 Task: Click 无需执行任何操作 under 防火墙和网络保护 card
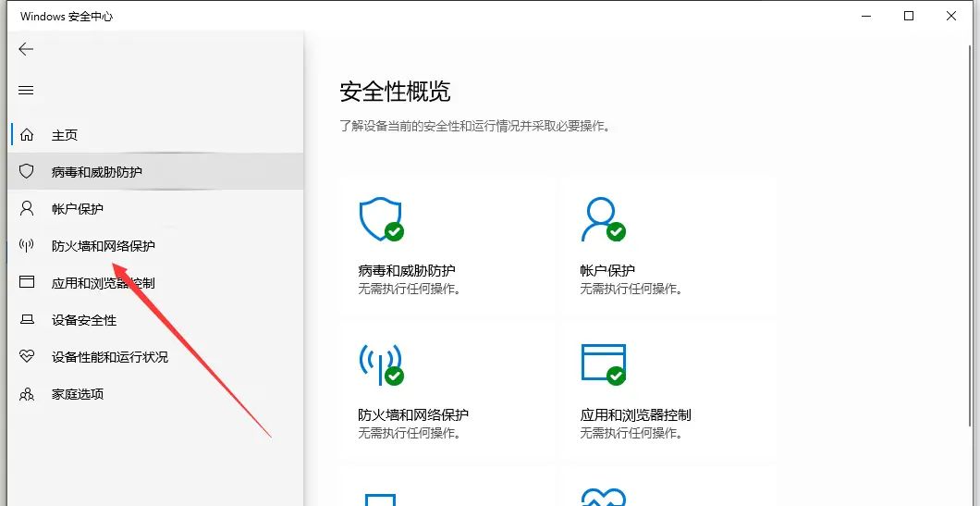point(409,433)
